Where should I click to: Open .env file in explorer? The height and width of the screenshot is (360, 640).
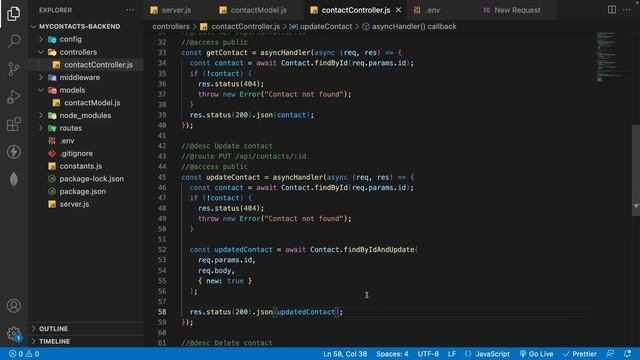pyautogui.click(x=67, y=140)
